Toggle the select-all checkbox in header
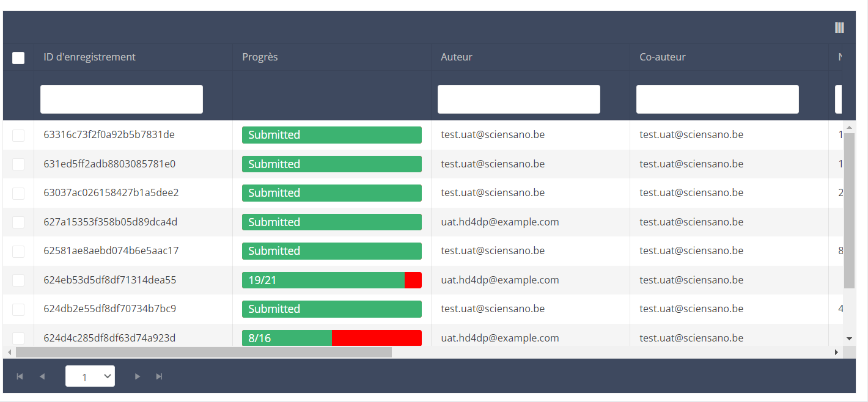The width and height of the screenshot is (868, 402). click(18, 58)
